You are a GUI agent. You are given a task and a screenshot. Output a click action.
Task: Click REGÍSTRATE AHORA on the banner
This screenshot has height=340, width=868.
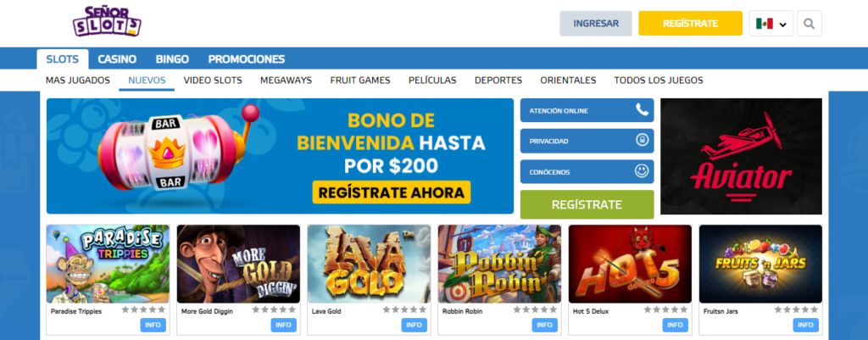click(392, 192)
